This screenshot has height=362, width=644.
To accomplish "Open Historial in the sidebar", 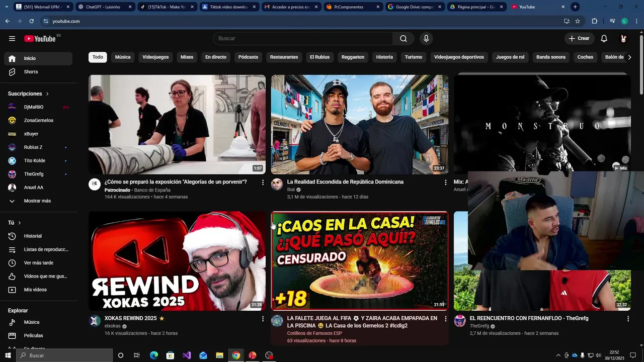I will pos(38,236).
